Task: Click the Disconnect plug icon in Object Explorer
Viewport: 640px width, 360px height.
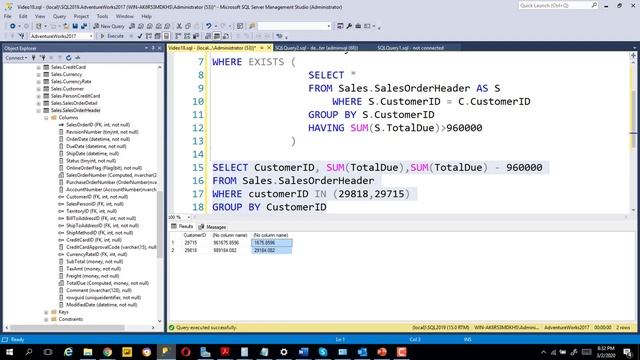Action: pyautogui.click(x=42, y=58)
